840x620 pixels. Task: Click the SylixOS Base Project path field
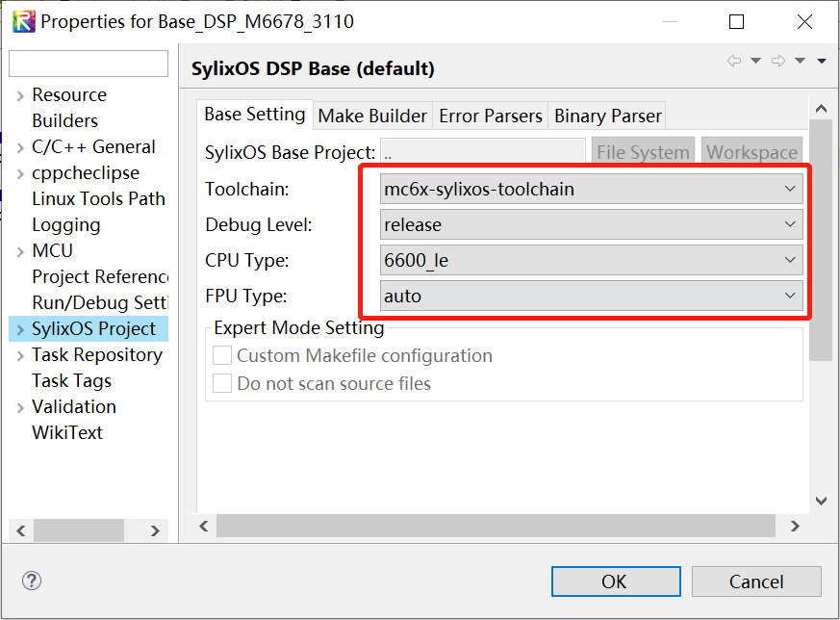coord(483,152)
